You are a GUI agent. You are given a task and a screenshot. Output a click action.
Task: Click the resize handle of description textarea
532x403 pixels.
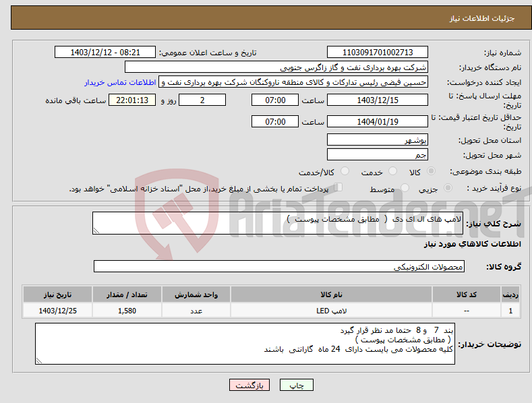click(x=96, y=230)
